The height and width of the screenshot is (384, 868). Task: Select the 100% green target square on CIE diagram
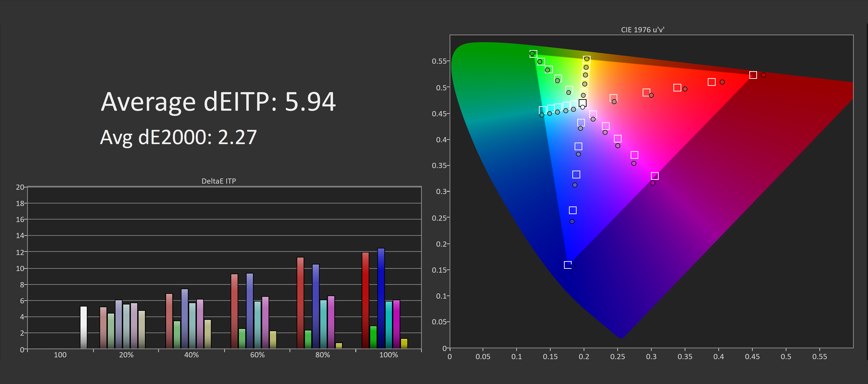(x=533, y=54)
